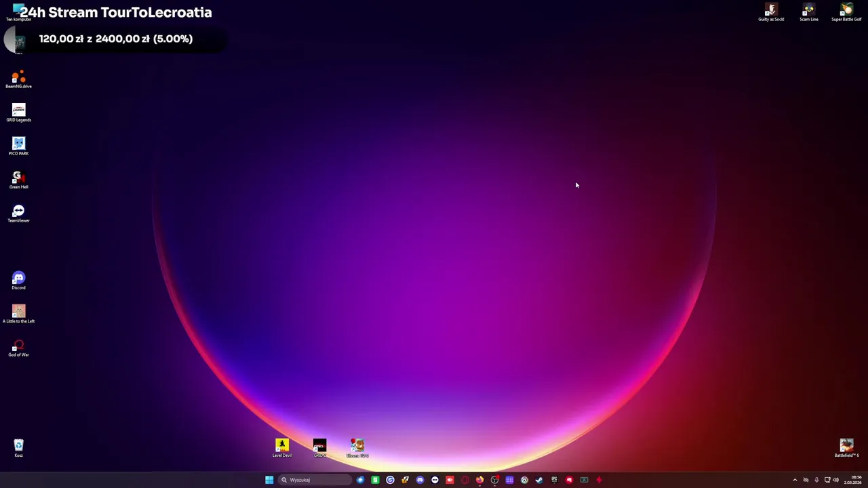Open the network tray icon
868x488 pixels.
click(827, 480)
